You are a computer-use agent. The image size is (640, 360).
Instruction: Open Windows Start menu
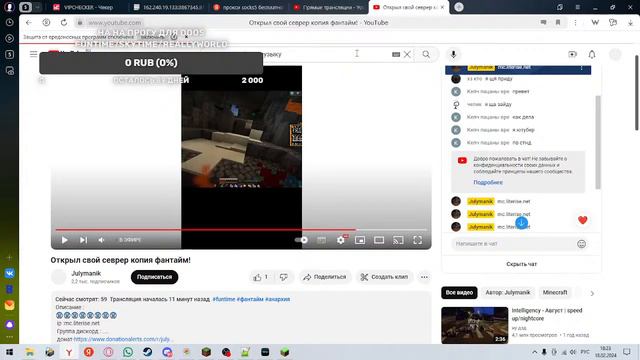coord(9,352)
